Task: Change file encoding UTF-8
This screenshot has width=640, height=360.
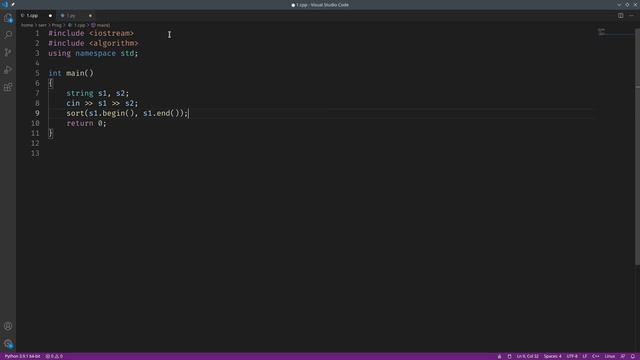Action: click(572, 356)
